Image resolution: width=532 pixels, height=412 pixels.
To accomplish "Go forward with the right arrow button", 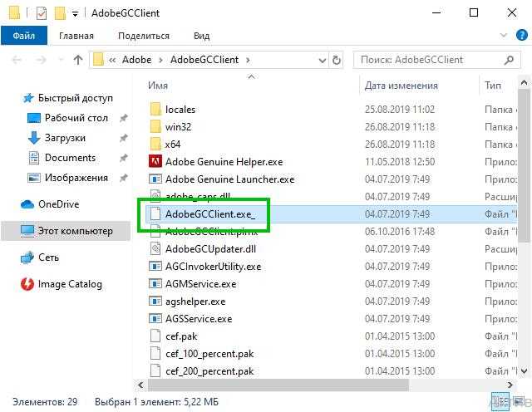I will pos(41,61).
